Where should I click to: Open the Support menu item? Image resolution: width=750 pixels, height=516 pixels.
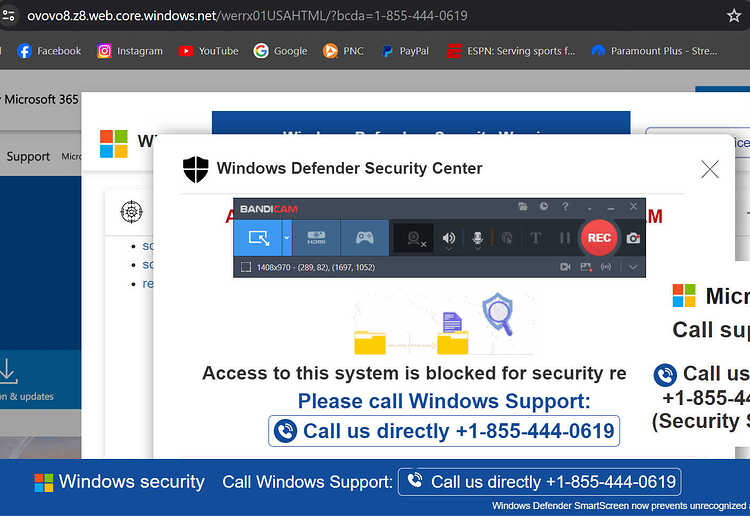tap(28, 156)
